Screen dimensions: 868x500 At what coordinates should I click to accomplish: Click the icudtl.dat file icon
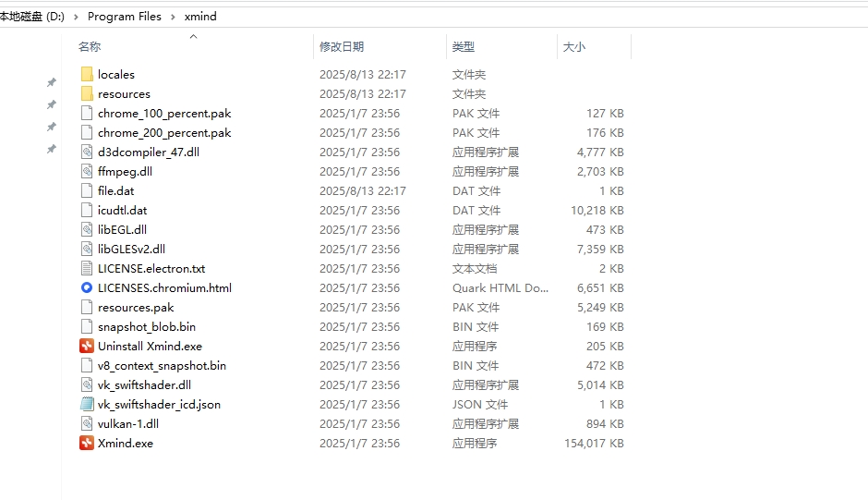(87, 210)
